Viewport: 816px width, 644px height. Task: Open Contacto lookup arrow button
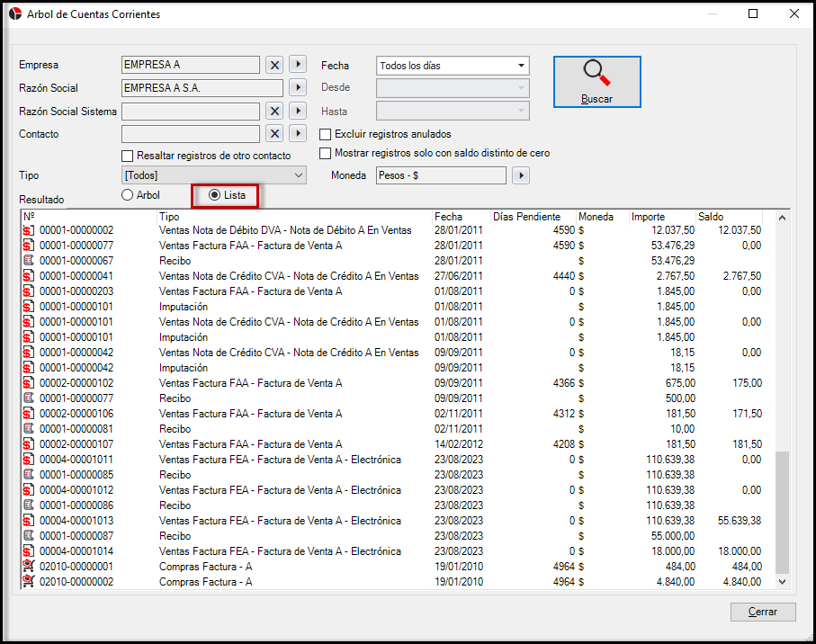point(298,134)
